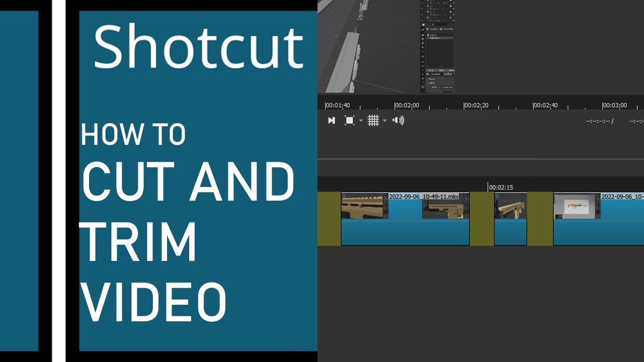Click the 00:02:00 mark on the player scrub bar
Image resolution: width=644 pixels, height=362 pixels.
click(407, 106)
